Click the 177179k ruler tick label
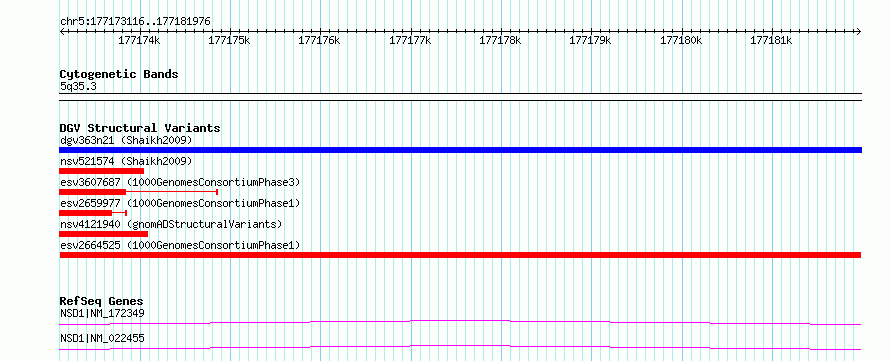This screenshot has height=361, width=890. click(x=591, y=40)
